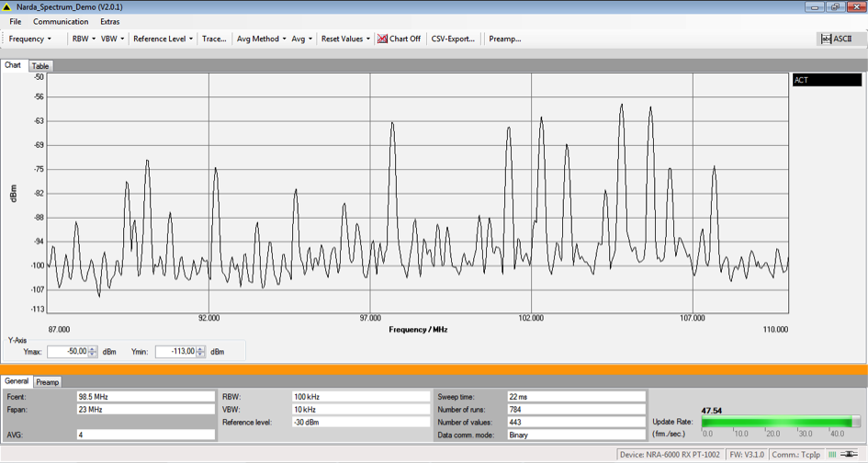Click the Fcent field showing 98.5 MHz
The width and height of the screenshot is (868, 463).
(x=146, y=397)
